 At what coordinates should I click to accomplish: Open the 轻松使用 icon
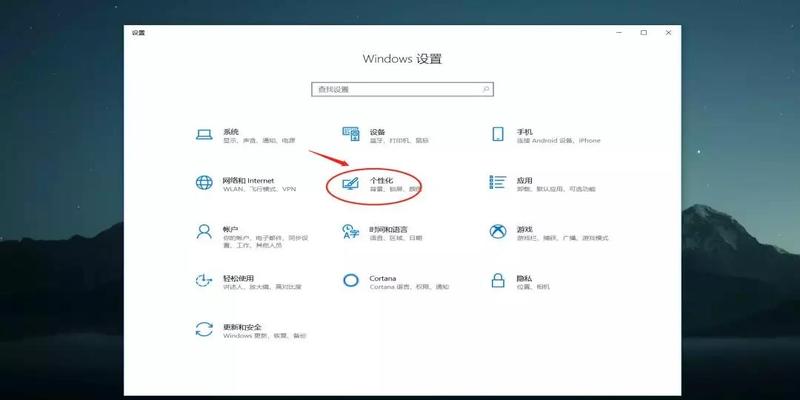(204, 281)
